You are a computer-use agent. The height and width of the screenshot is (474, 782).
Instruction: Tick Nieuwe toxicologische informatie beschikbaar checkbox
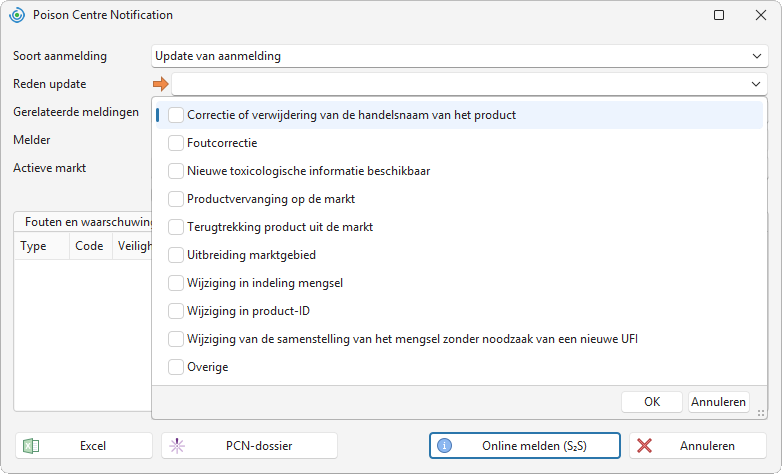pos(176,171)
